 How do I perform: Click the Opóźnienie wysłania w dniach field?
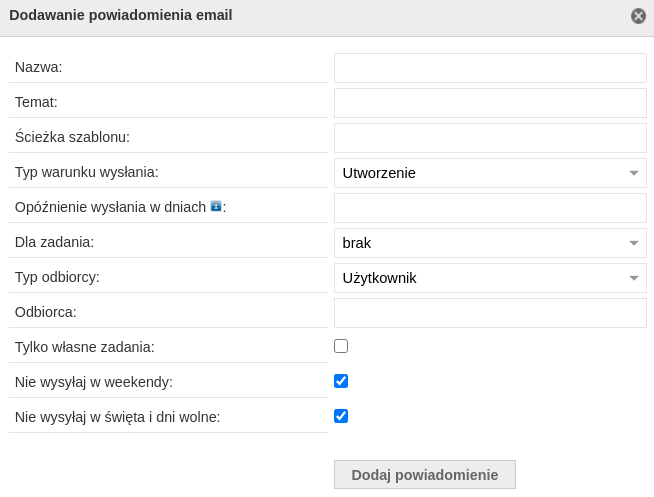490,208
